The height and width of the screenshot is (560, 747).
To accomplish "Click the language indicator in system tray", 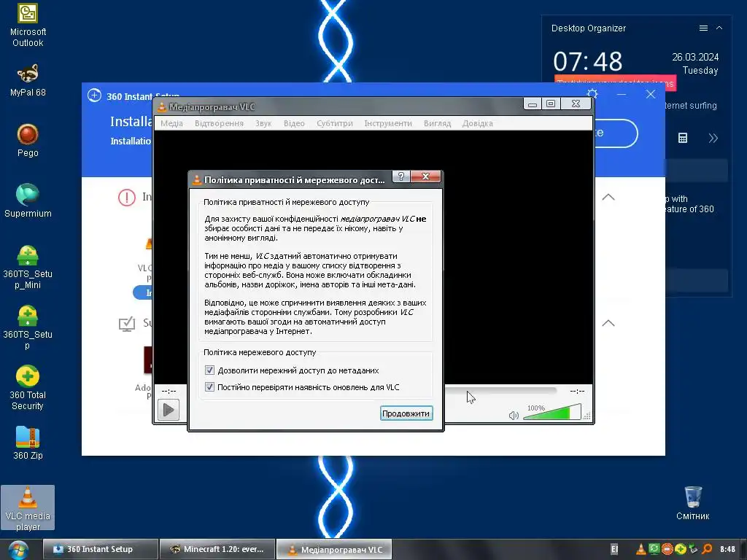I will pos(614,550).
